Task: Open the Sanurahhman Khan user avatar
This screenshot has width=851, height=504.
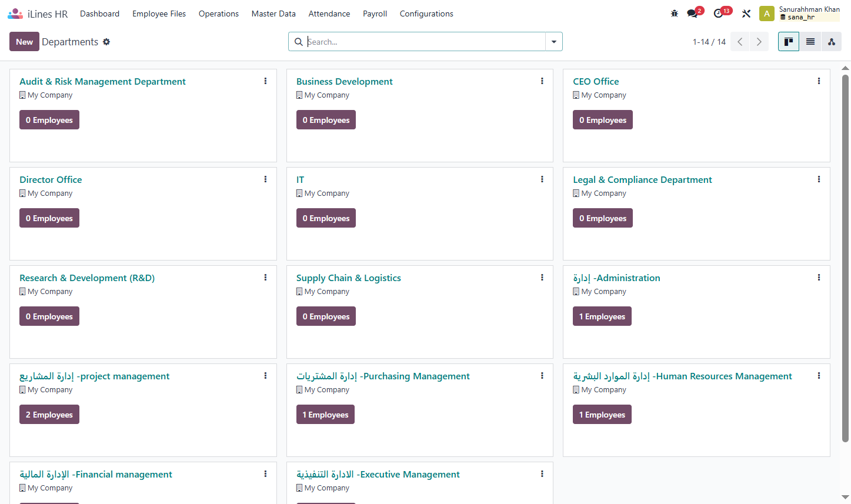Action: click(767, 14)
